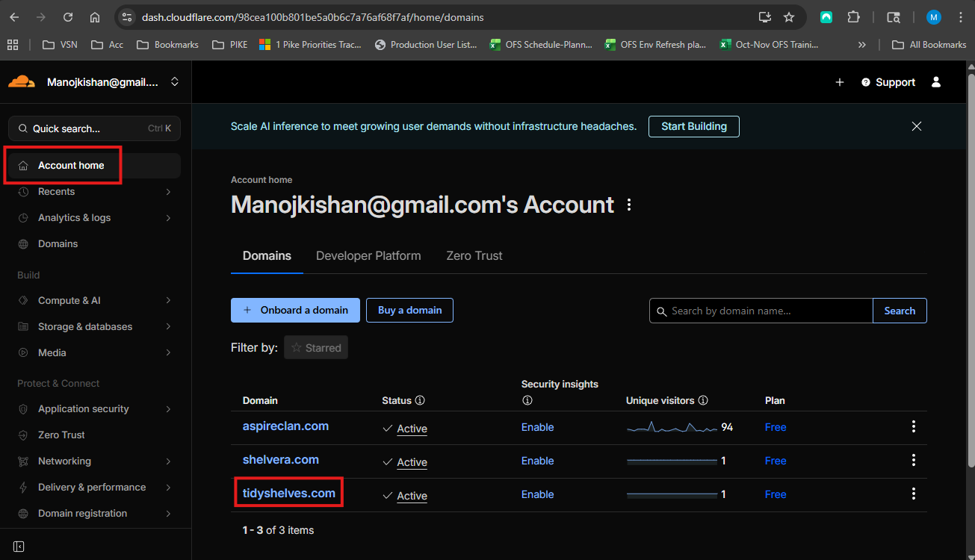Toggle the Starred filter
The image size is (975, 560).
click(x=316, y=348)
